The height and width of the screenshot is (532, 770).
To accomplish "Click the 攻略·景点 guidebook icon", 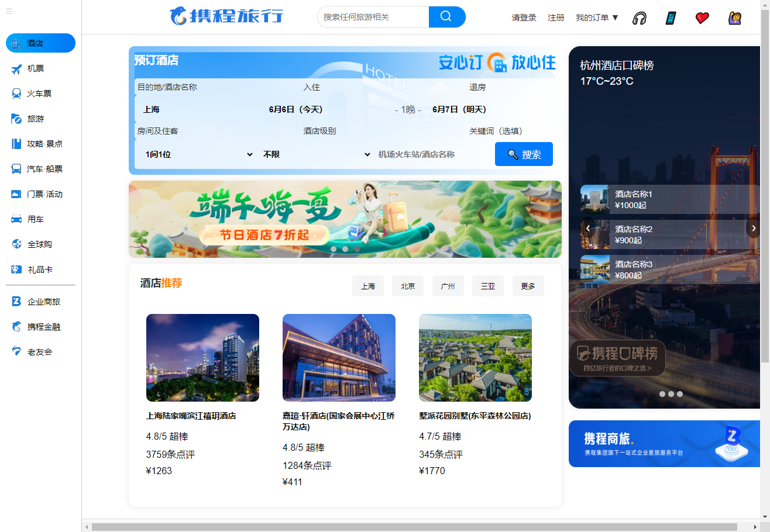I will [16, 144].
